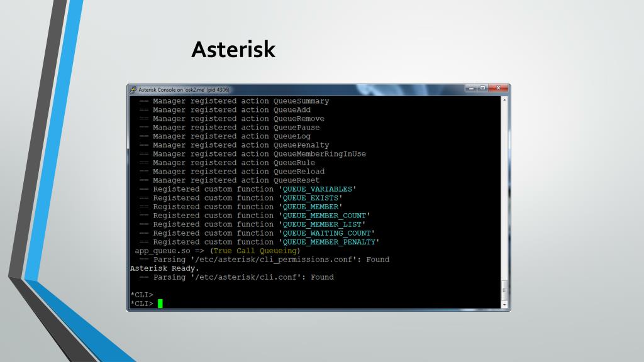Minimize the Asterisk Console window
The height and width of the screenshot is (362, 644).
click(x=472, y=88)
